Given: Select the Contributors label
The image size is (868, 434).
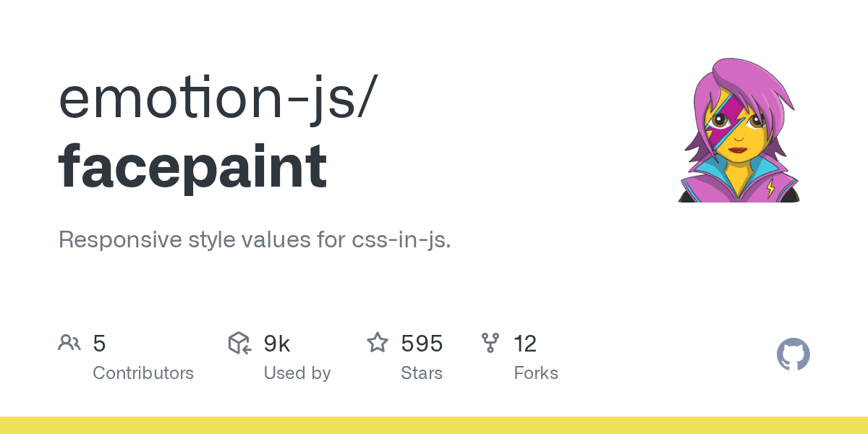Looking at the screenshot, I should tap(143, 373).
